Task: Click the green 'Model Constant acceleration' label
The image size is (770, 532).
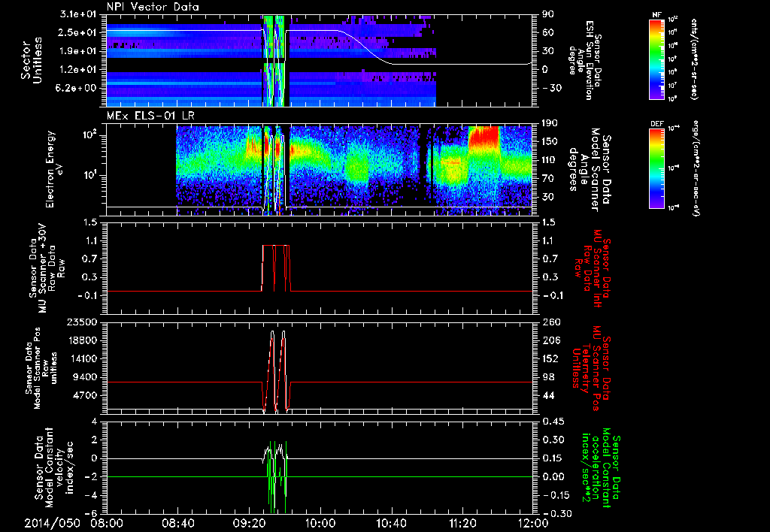Action: [x=601, y=467]
